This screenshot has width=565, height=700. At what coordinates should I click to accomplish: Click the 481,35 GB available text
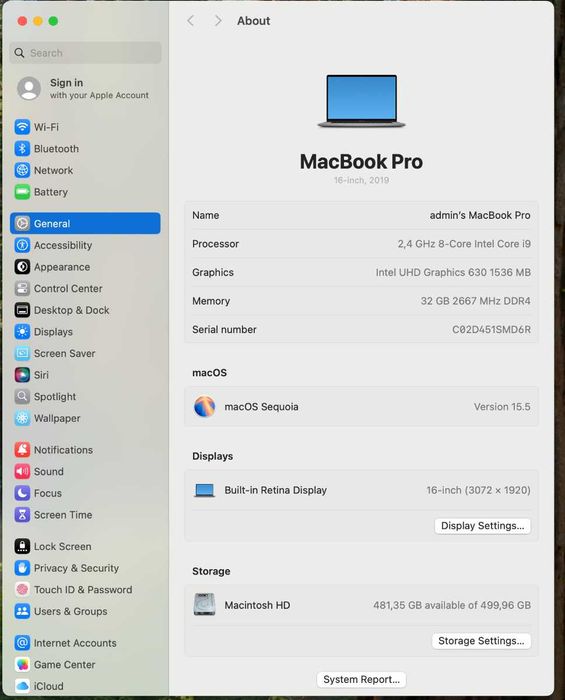pos(452,605)
